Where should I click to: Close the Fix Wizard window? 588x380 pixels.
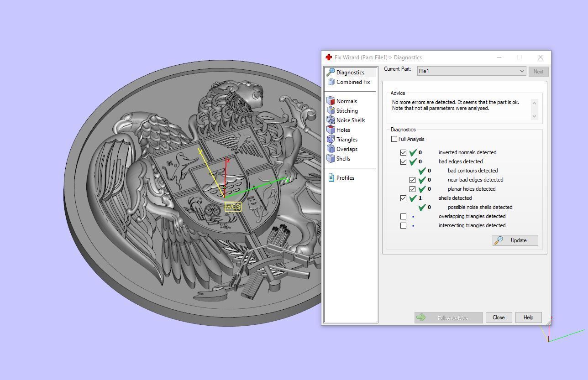541,57
